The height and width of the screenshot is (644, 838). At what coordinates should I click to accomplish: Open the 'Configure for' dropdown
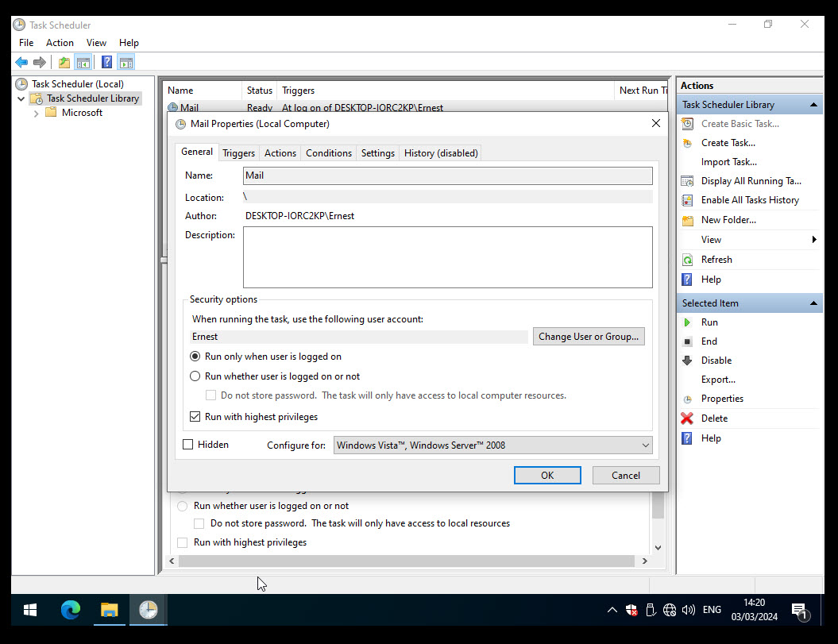click(x=643, y=445)
